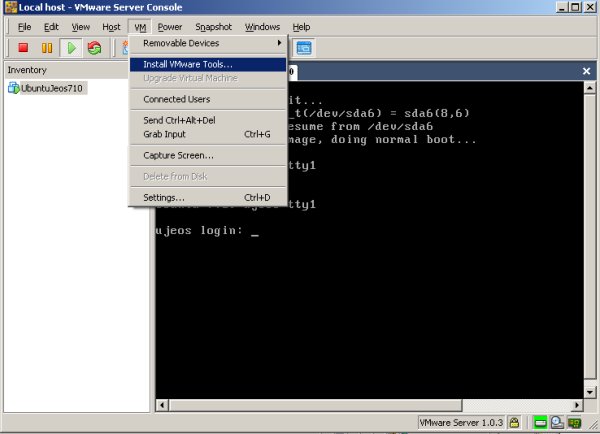Click the padlock icon in status bar
Screen dimensions: 600x434
click(515, 423)
